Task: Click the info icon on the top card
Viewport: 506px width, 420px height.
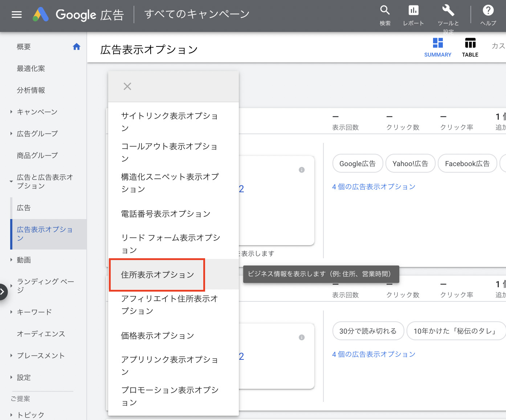Action: 301,170
